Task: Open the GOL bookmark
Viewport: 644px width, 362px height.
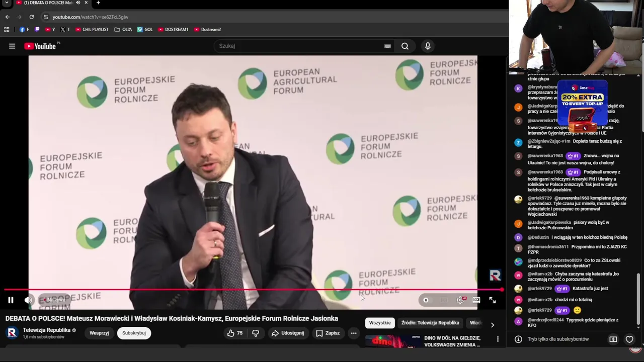Action: click(x=145, y=30)
